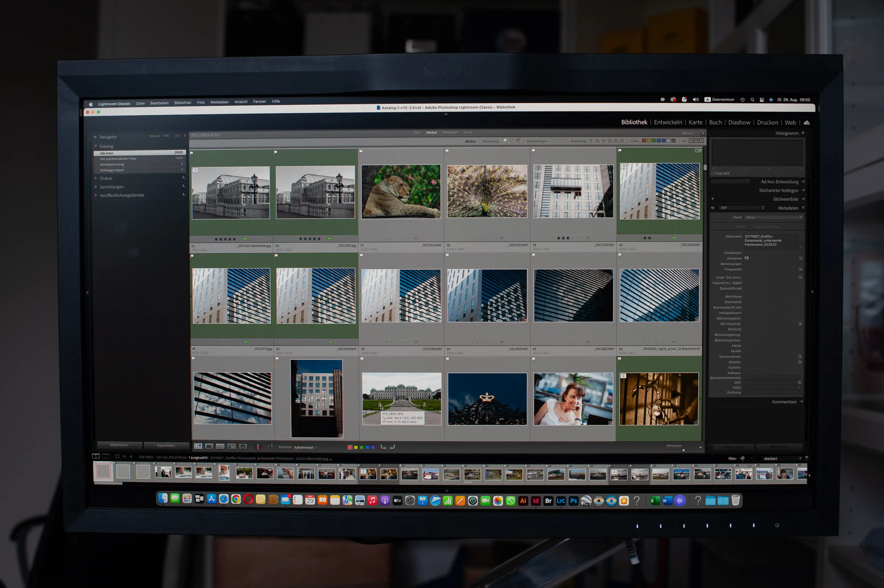Expand the Navigator panel
Screen dimensions: 884x588
[x=96, y=137]
